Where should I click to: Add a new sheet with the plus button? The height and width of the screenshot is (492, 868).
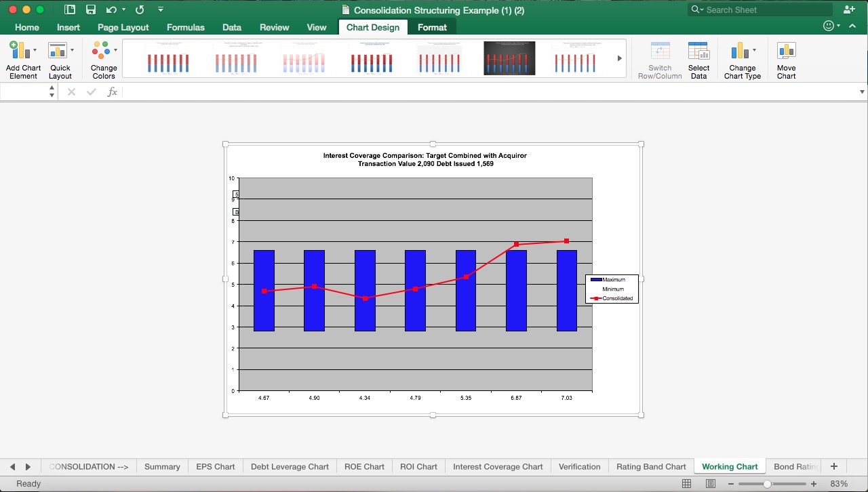pyautogui.click(x=834, y=466)
